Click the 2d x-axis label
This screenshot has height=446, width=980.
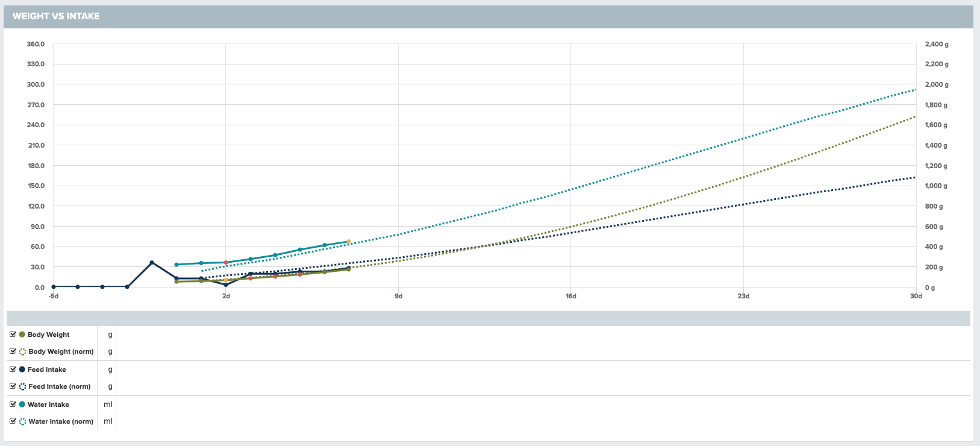click(226, 296)
